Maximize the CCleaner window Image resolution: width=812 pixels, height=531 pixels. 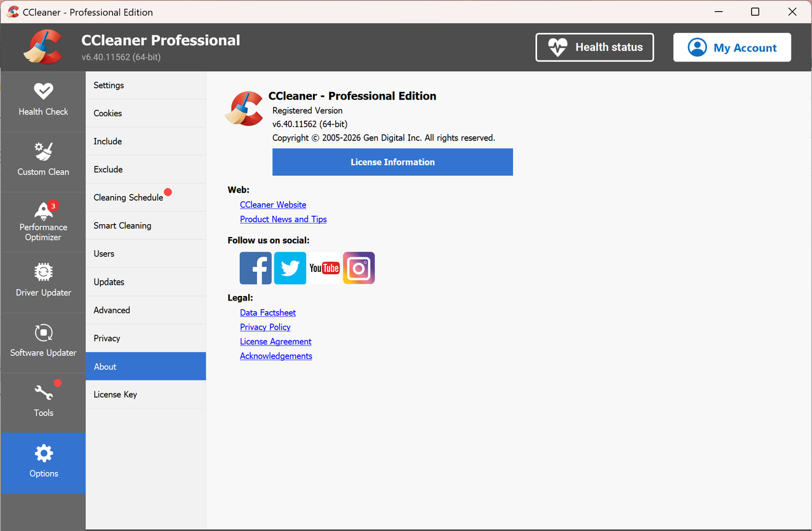(x=755, y=12)
